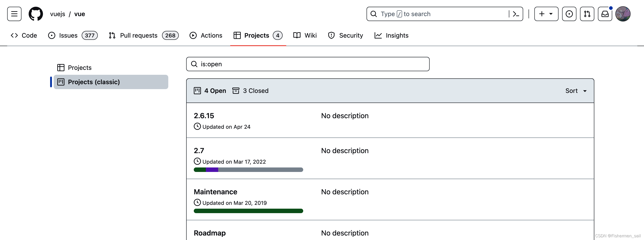Open the create new plus menu

point(546,14)
